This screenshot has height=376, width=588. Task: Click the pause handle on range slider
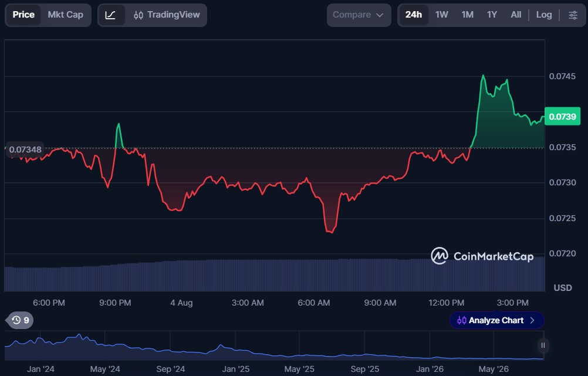pyautogui.click(x=543, y=345)
